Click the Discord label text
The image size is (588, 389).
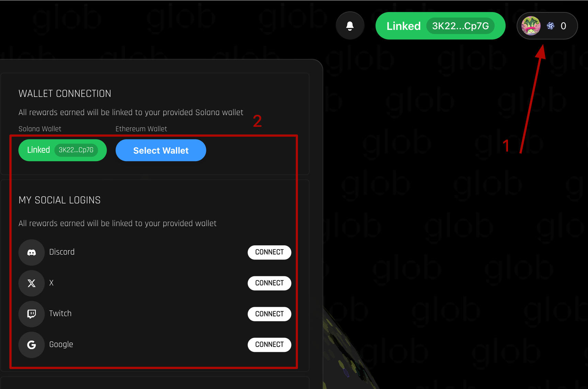62,252
